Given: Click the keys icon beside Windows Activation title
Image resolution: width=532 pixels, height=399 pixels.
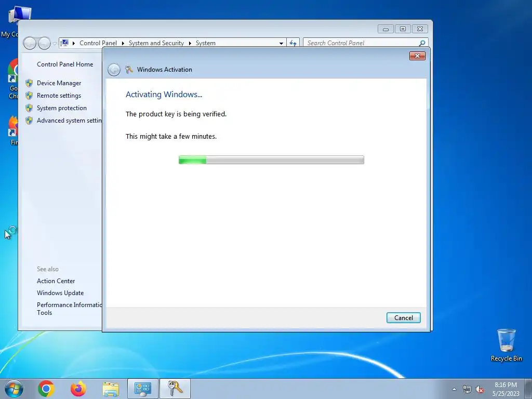Looking at the screenshot, I should point(129,70).
